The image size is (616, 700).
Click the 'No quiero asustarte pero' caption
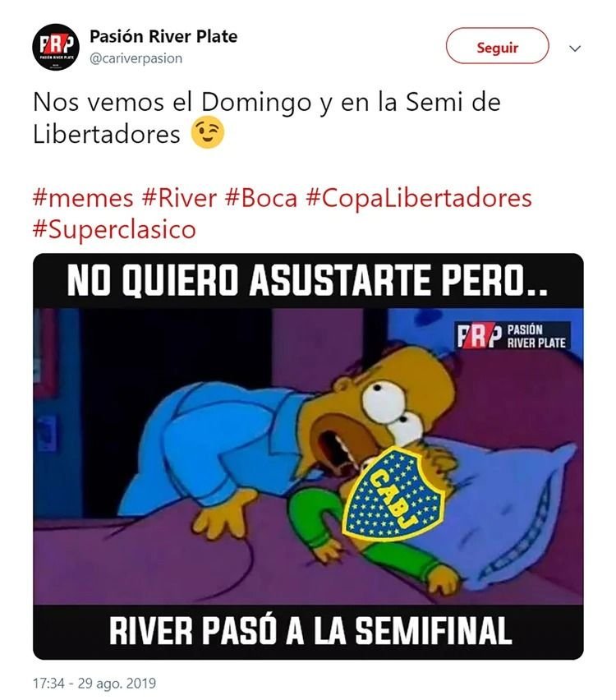[307, 281]
